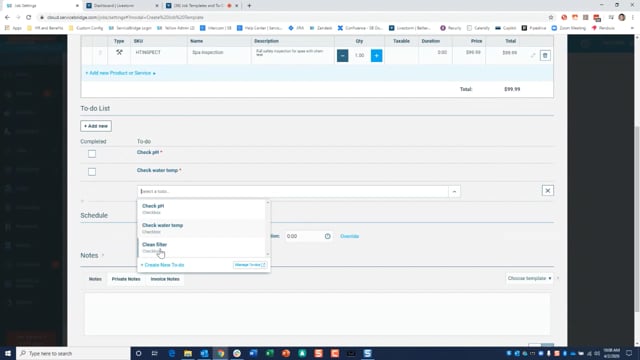Click the clock icon next to Duration
Viewport: 640px width, 360px height.
tap(327, 236)
